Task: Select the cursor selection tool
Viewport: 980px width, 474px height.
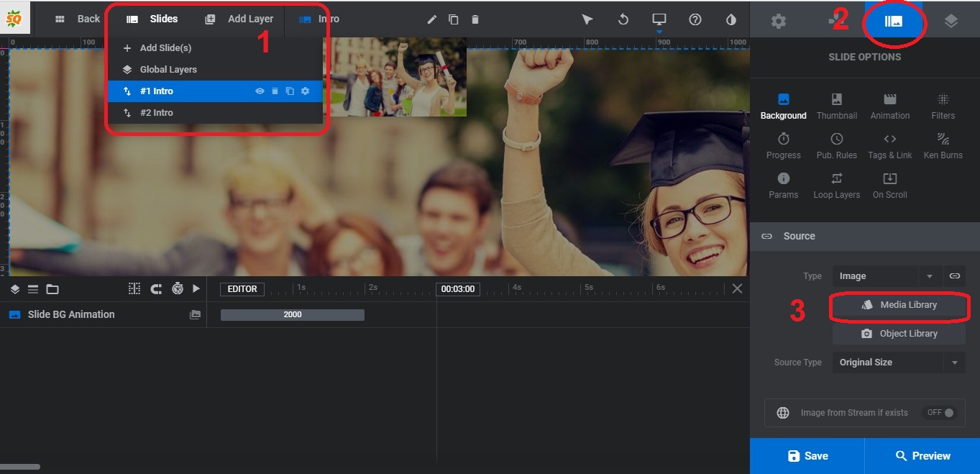Action: (587, 19)
